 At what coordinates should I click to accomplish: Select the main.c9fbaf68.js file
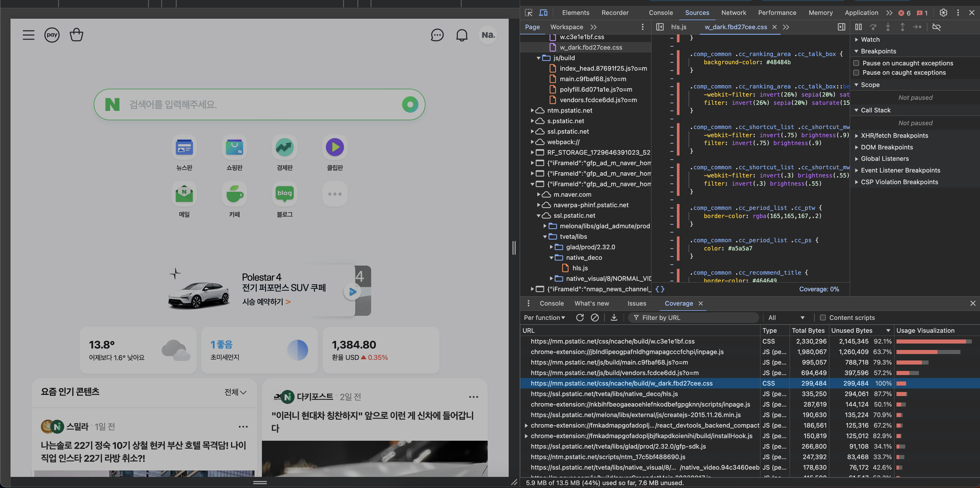tap(593, 79)
